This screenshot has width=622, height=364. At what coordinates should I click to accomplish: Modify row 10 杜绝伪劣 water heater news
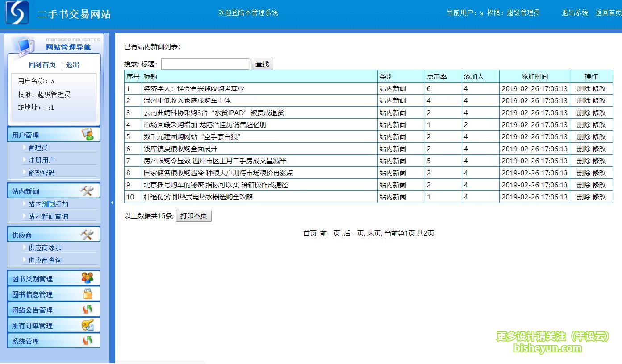click(599, 197)
